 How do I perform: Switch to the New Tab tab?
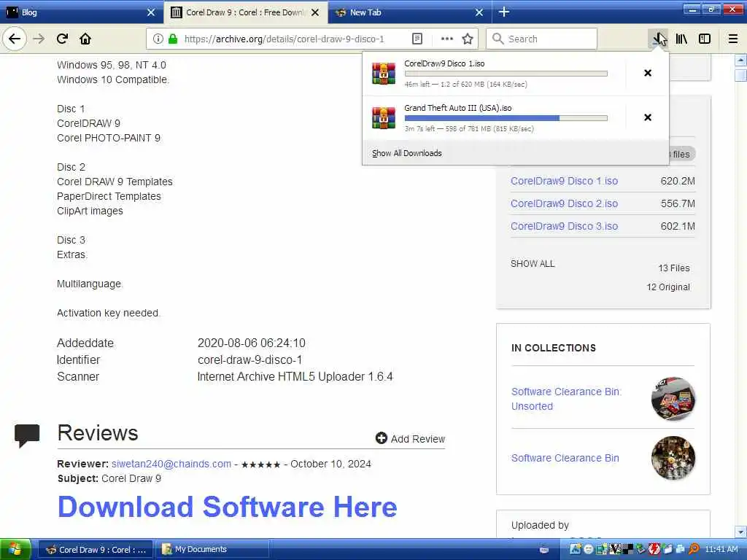point(410,12)
